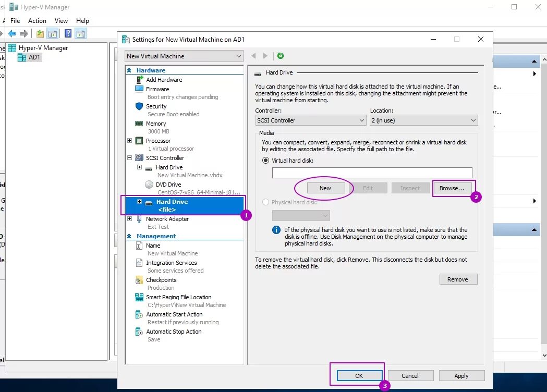This screenshot has width=547, height=392.
Task: Open Security shield settings
Action: click(139, 106)
